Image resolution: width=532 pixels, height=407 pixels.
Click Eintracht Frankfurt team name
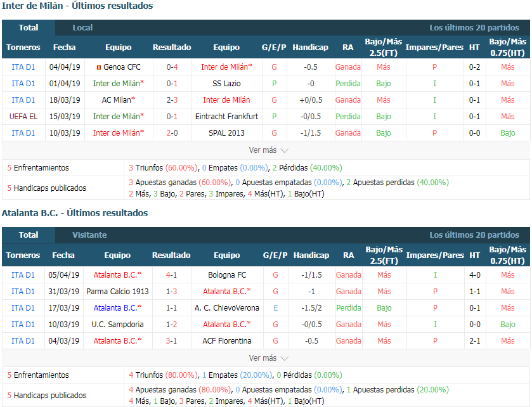tap(226, 117)
